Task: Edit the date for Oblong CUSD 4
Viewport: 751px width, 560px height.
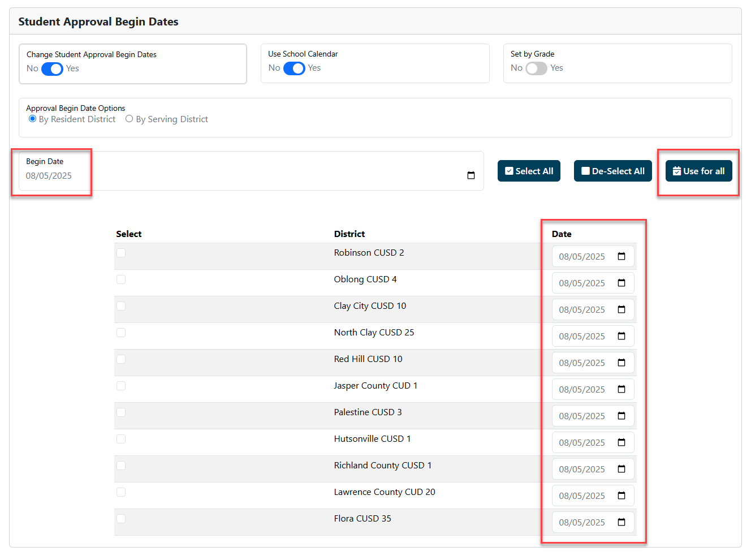Action: [x=593, y=283]
